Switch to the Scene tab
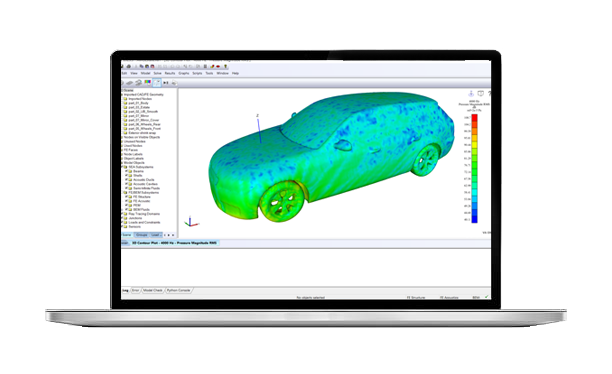 click(x=127, y=235)
